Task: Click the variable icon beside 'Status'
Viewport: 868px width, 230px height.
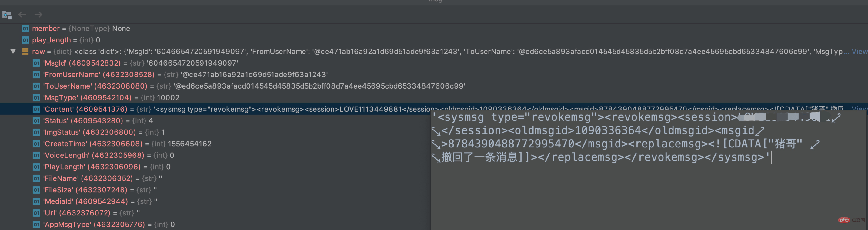Action: pos(36,121)
